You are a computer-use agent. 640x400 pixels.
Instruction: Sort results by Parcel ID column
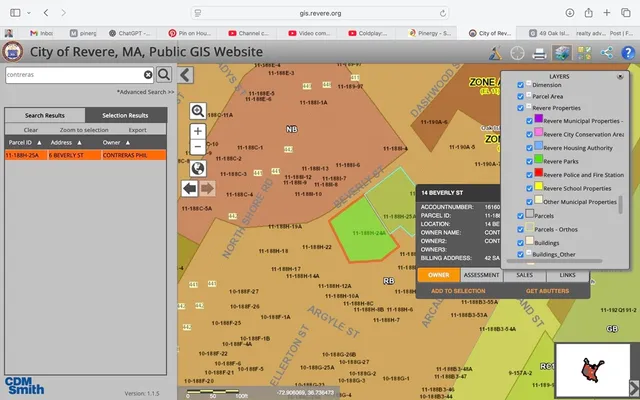coord(23,143)
